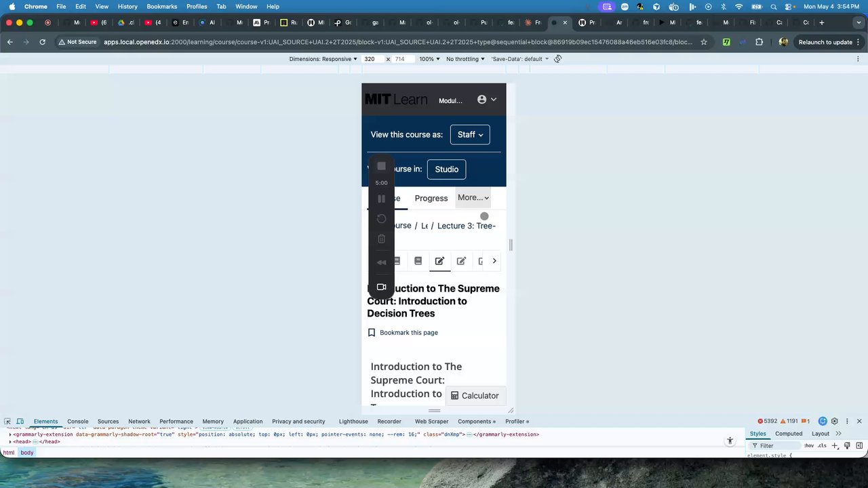Viewport: 868px width, 488px height.
Task: Click the trash icon in recording widget
Action: pos(381,239)
